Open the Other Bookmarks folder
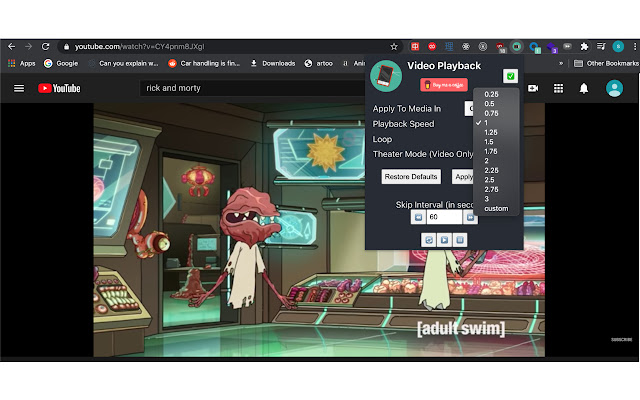 607,63
